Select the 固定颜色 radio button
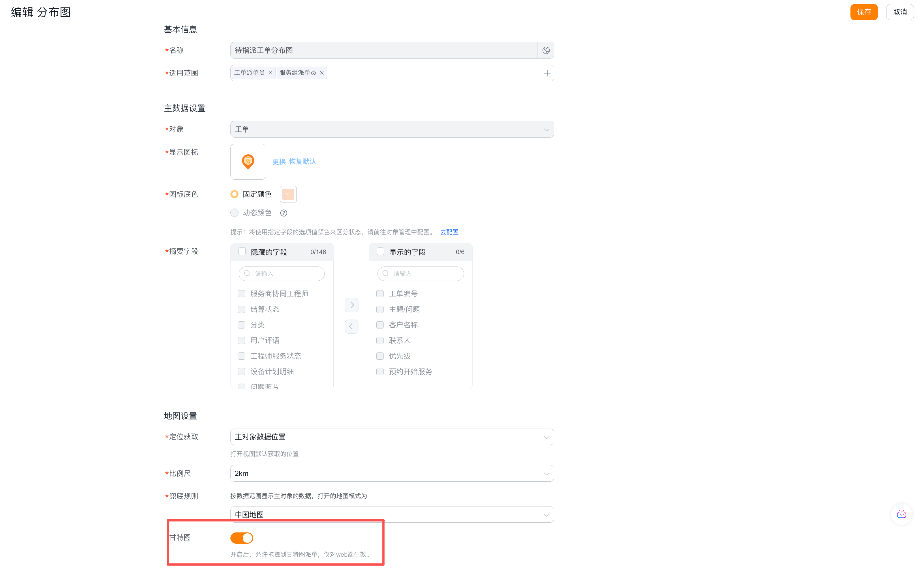The width and height of the screenshot is (924, 578). point(234,194)
